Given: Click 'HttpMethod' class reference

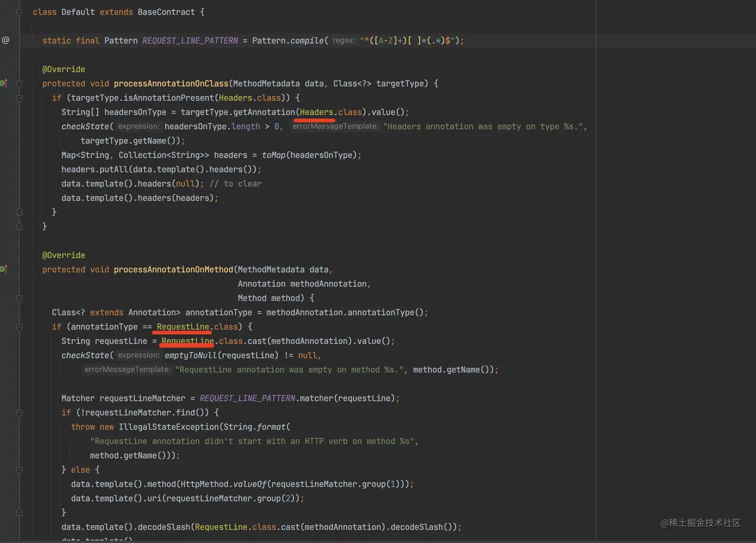Looking at the screenshot, I should [x=204, y=484].
